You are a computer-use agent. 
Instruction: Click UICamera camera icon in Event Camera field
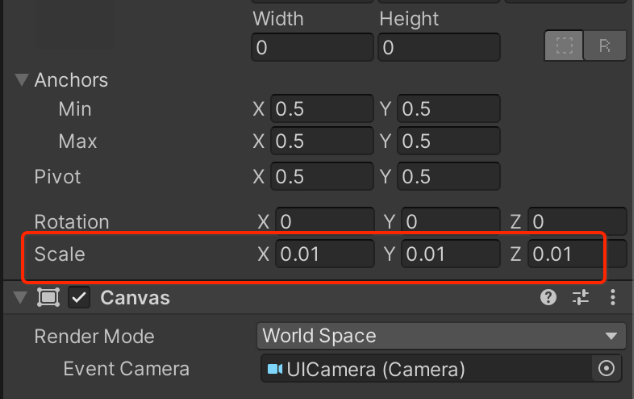coord(275,369)
